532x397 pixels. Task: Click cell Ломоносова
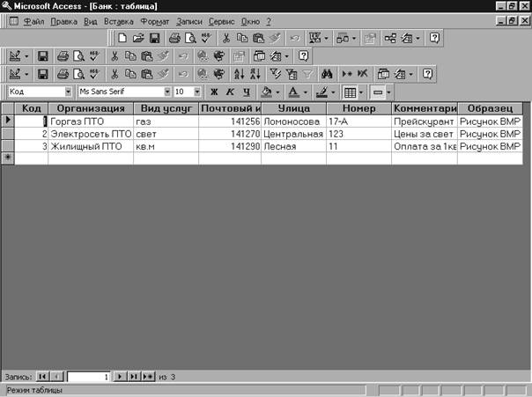coord(294,121)
